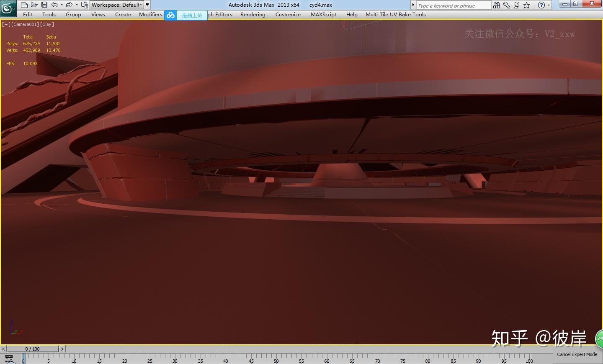Step to next frame with right arrow
This screenshot has height=364, width=603.
(62, 349)
